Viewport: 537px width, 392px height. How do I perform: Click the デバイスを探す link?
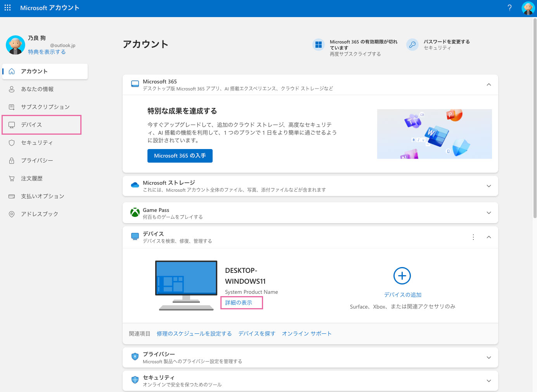click(x=256, y=334)
